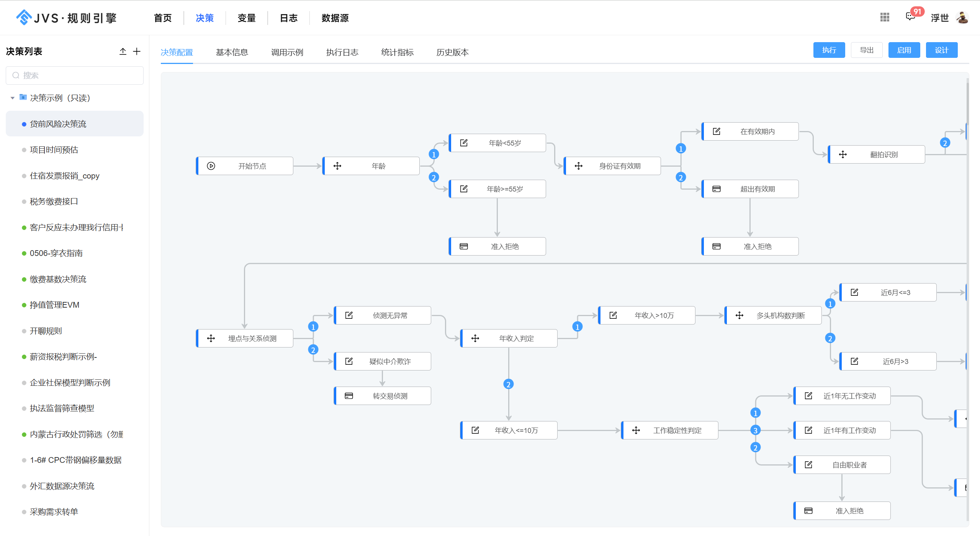Click the edit icon on 年龄<55岁 node
The image size is (980, 536).
[x=464, y=143]
